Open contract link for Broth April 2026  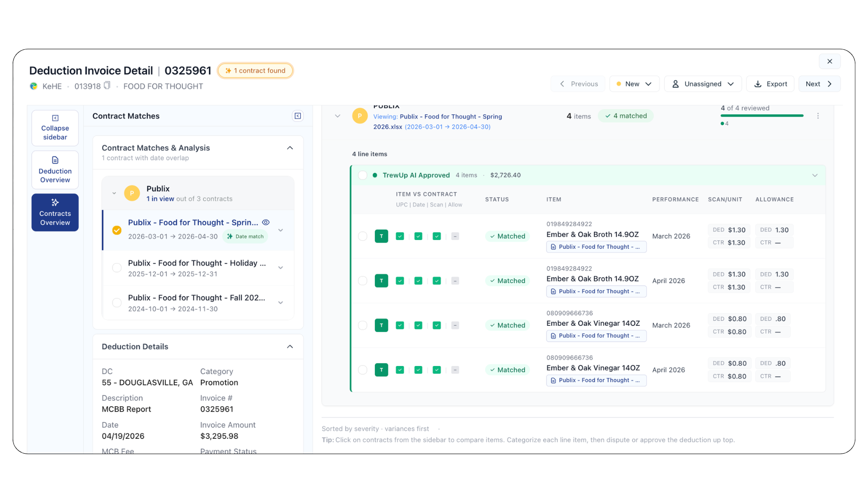click(x=596, y=291)
